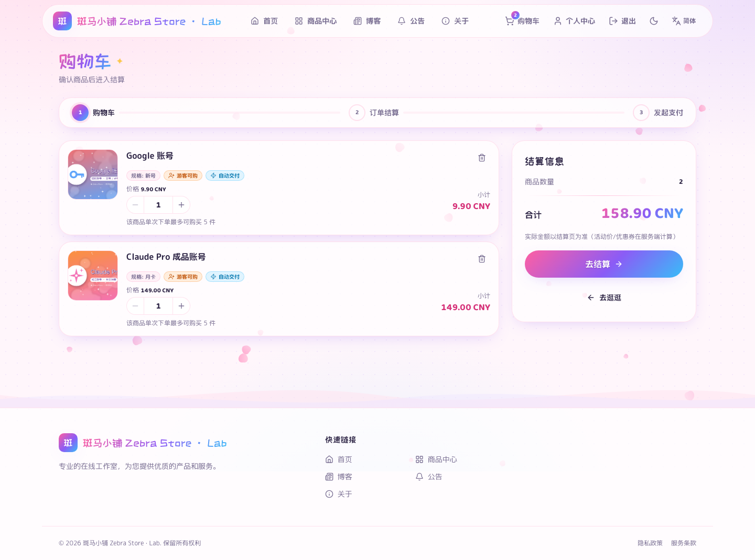
Task: Click the Zebra Store logo icon in header
Action: pos(62,21)
